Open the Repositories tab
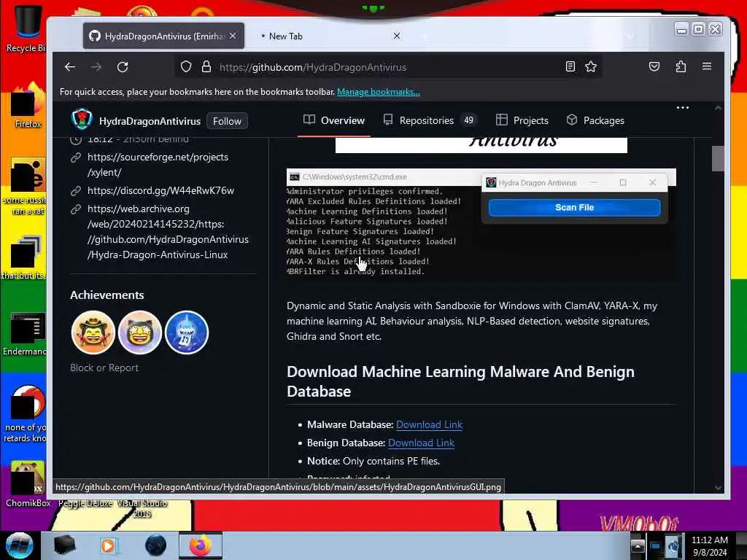The width and height of the screenshot is (747, 560). tap(430, 120)
